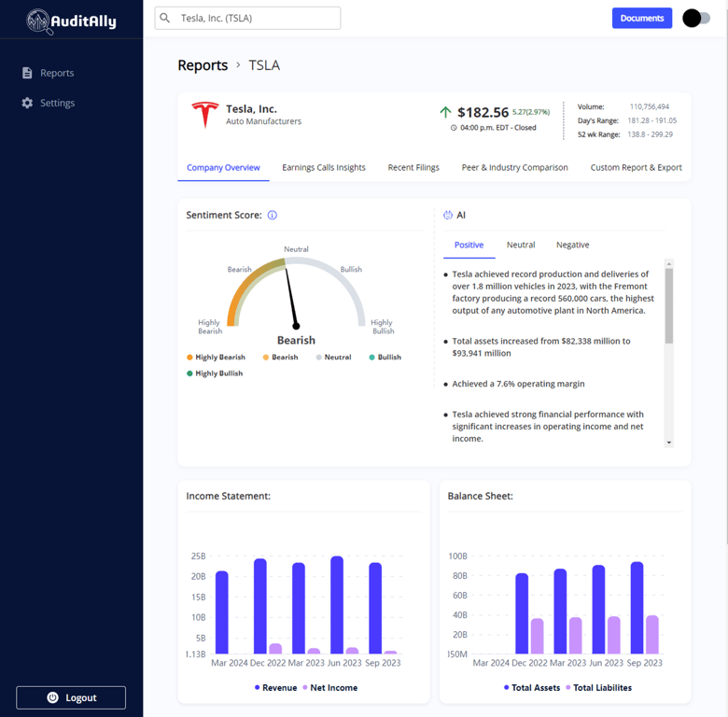Click the Dec 2022 Net Income bar
The width and height of the screenshot is (728, 717).
pos(275,648)
